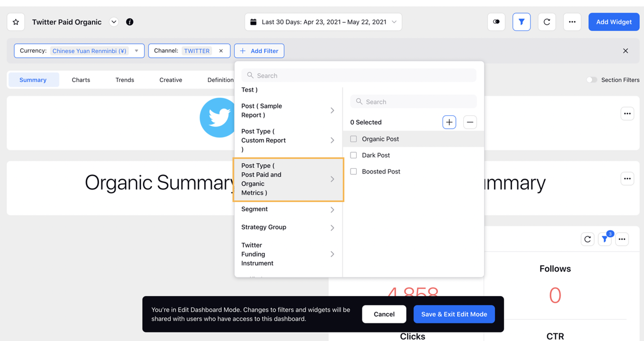Image resolution: width=644 pixels, height=341 pixels.
Task: Check the Organic Post checkbox
Action: (354, 139)
